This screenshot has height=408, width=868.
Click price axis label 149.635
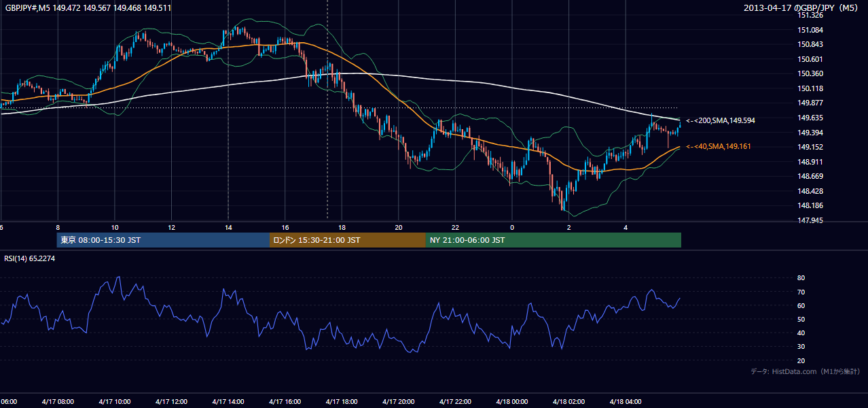point(810,118)
